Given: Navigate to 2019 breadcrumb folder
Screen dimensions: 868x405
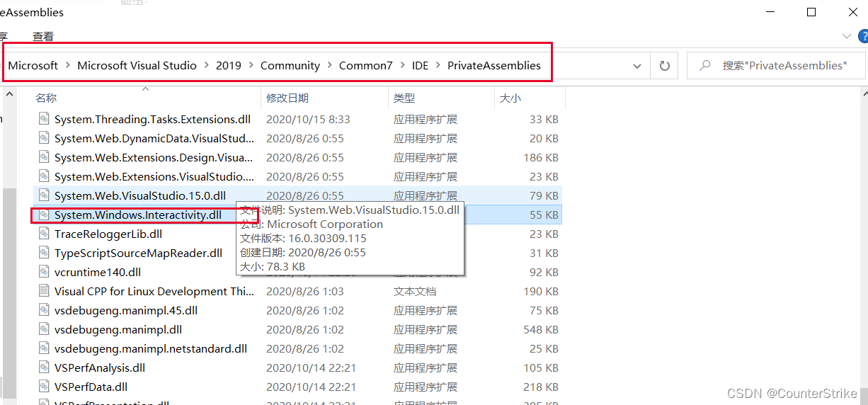Looking at the screenshot, I should click(229, 65).
